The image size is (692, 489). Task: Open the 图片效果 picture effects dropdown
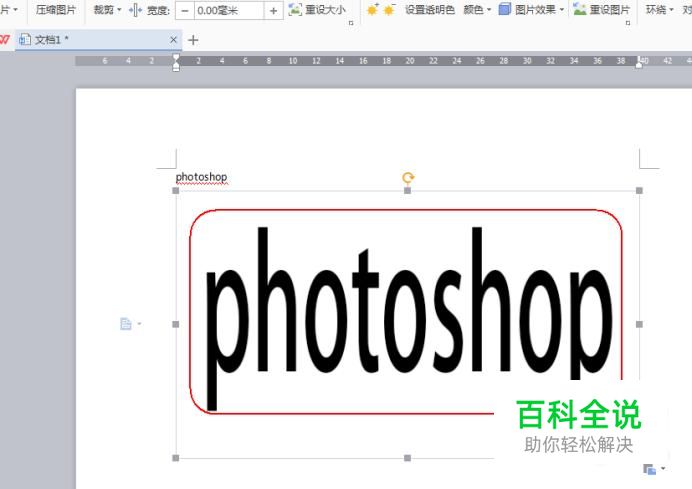[531, 10]
